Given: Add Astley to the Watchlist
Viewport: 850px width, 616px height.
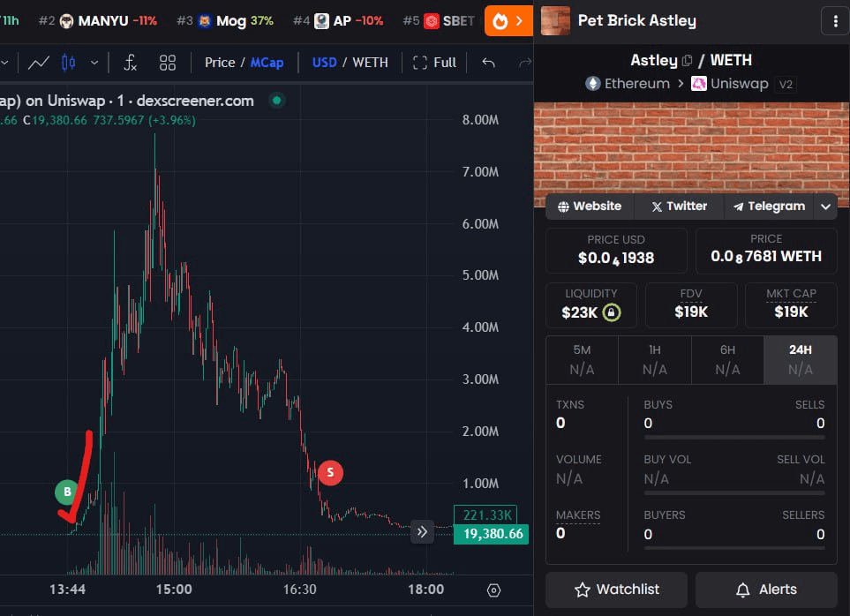Looking at the screenshot, I should coord(616,590).
